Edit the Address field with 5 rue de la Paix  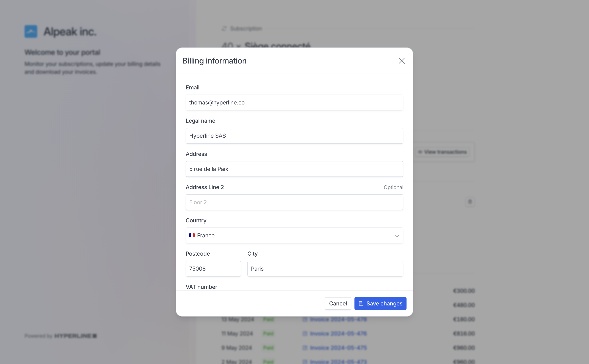(294, 169)
